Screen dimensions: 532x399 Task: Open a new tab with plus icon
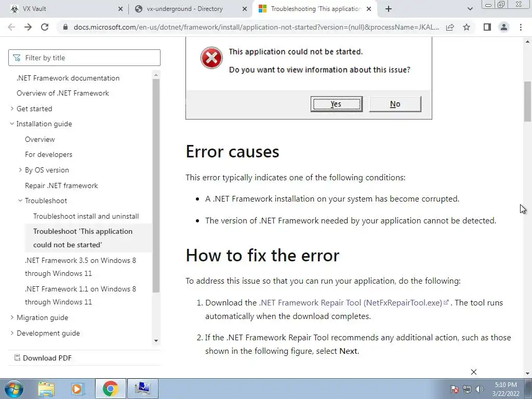click(389, 9)
